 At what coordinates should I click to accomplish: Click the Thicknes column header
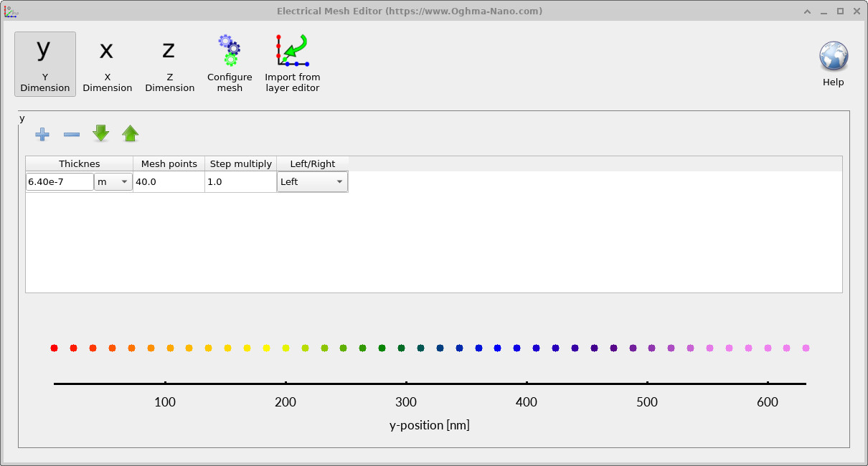80,163
